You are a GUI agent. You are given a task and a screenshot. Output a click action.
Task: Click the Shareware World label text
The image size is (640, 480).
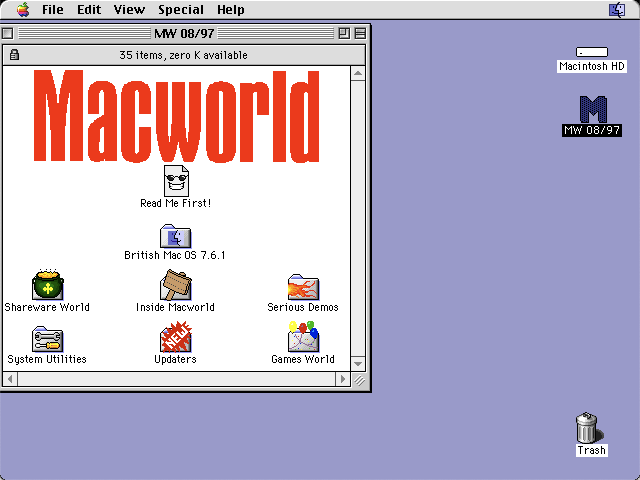47,307
